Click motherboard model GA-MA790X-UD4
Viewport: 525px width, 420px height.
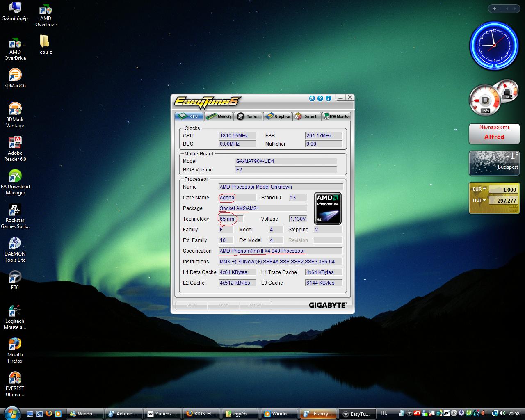(x=285, y=161)
